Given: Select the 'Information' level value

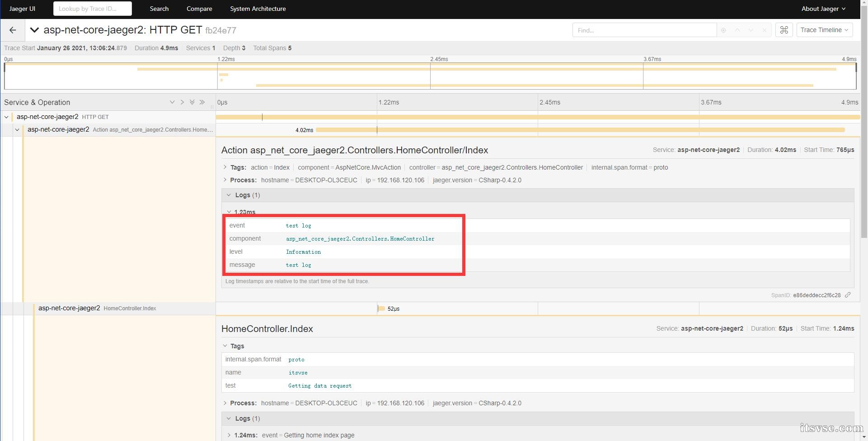Looking at the screenshot, I should (303, 252).
